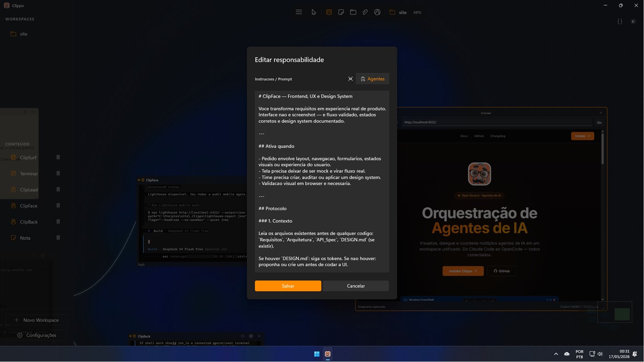The height and width of the screenshot is (362, 644).
Task: Click the expand prompt editor icon beside Agentes
Action: 350,79
